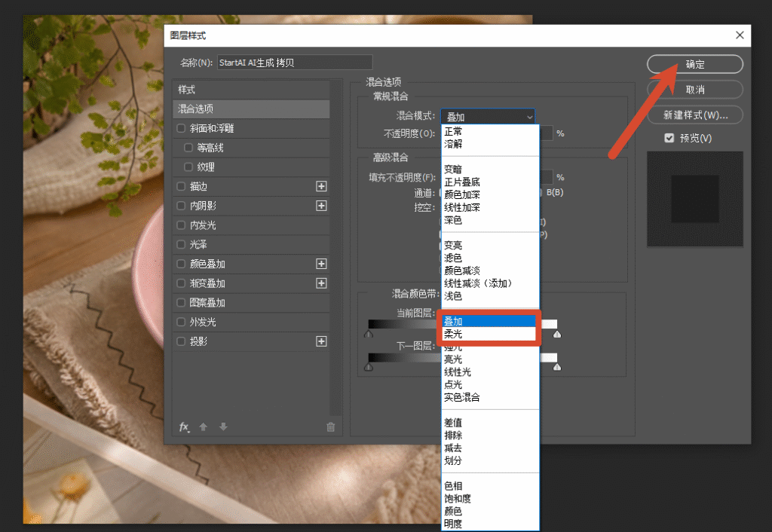Image resolution: width=772 pixels, height=532 pixels.
Task: Toggle the 预览(V) checkbox
Action: click(669, 138)
